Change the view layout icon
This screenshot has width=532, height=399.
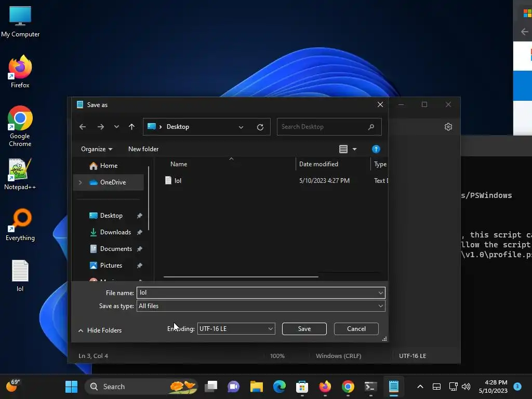(x=343, y=149)
